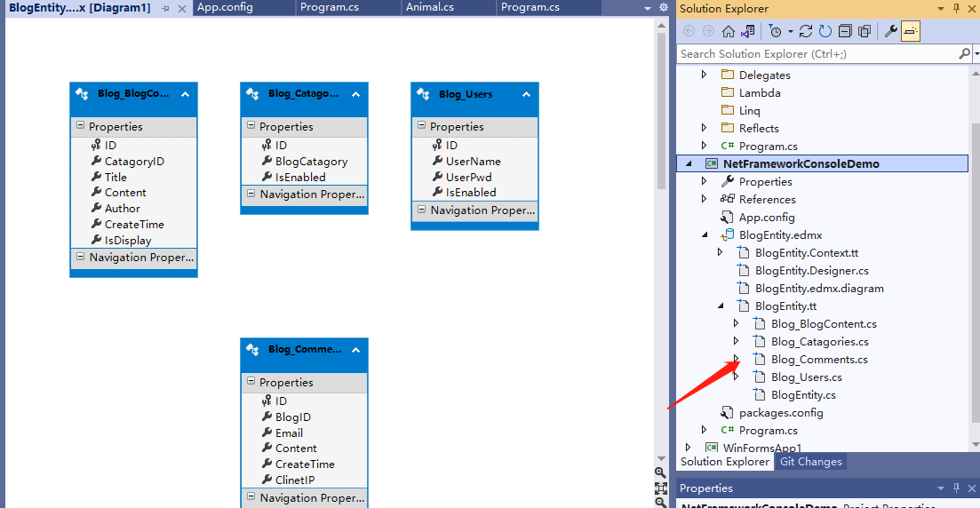This screenshot has height=508, width=980.
Task: Close the BlogEntity diagram tab
Action: click(x=182, y=8)
